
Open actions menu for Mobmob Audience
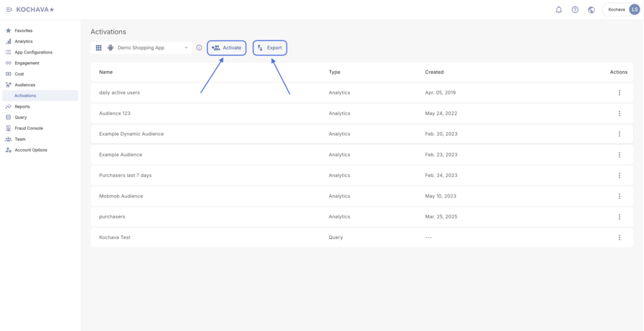619,196
